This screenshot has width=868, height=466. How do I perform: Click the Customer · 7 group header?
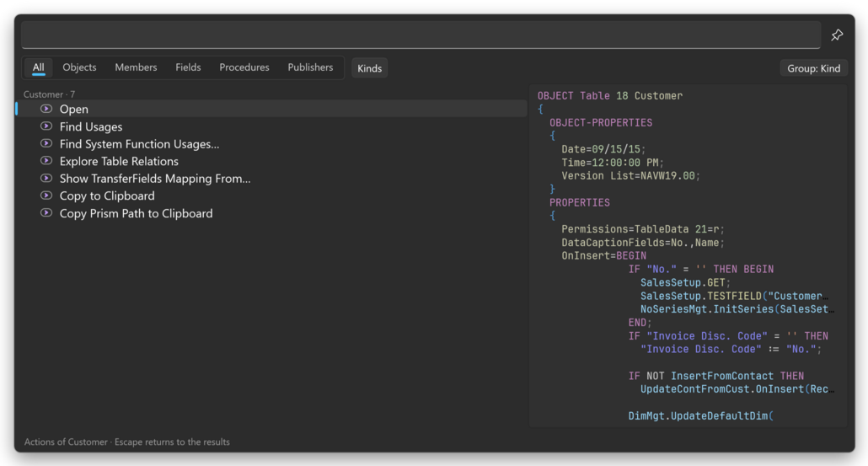[49, 94]
